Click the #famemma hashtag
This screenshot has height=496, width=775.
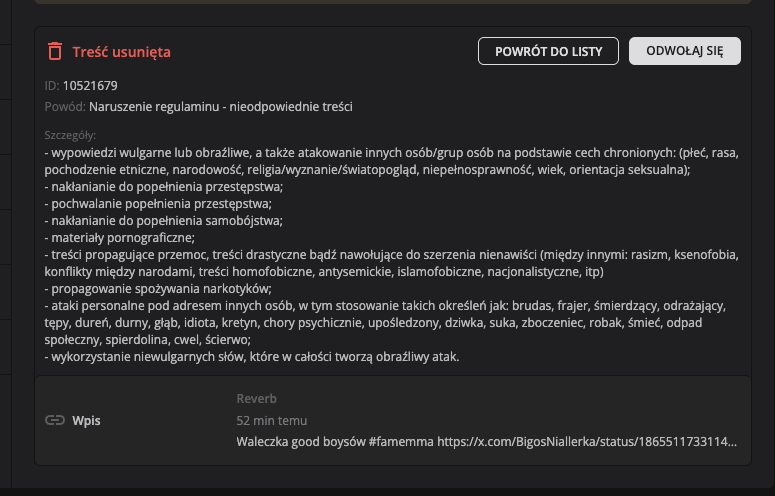(385, 441)
